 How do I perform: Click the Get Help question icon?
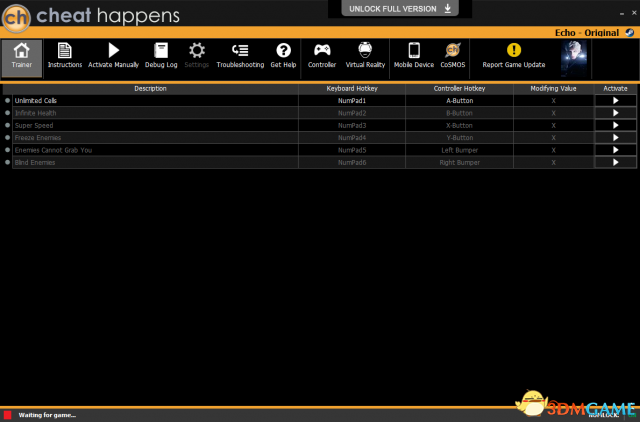coord(283,50)
